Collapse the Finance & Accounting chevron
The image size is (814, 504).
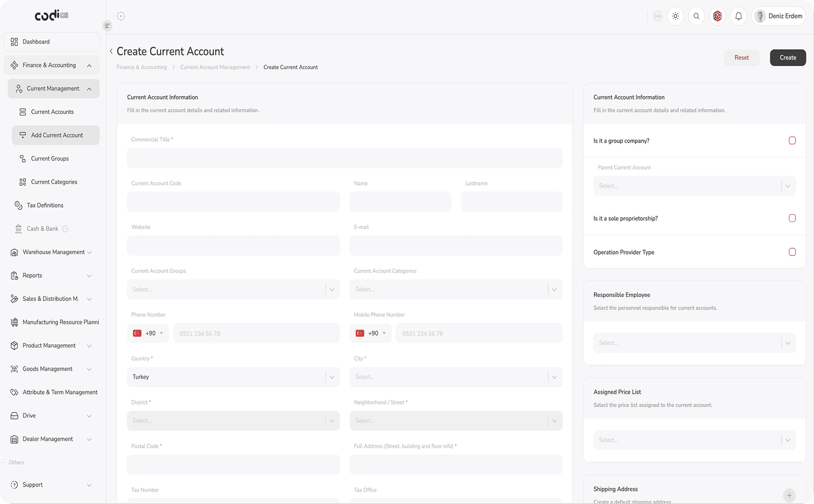coord(89,65)
